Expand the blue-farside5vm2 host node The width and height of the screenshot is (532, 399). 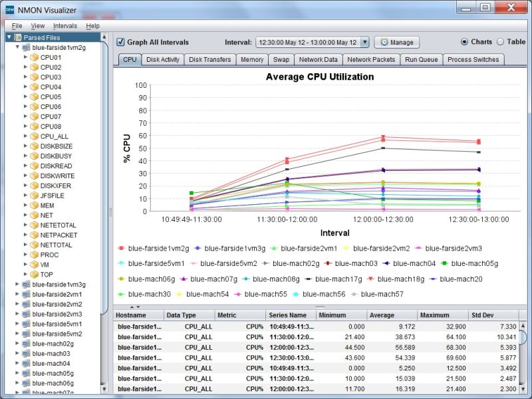(17, 334)
